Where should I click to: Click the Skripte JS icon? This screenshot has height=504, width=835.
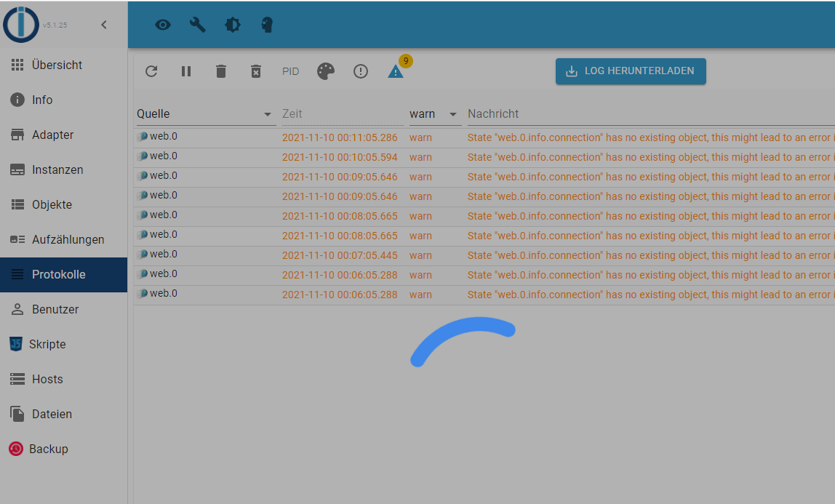coord(15,344)
